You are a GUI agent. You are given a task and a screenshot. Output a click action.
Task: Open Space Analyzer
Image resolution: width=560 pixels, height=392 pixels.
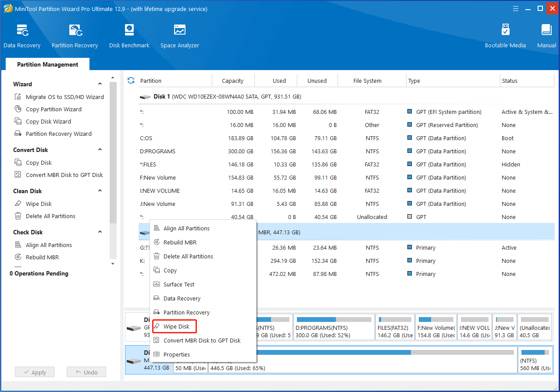[x=179, y=36]
